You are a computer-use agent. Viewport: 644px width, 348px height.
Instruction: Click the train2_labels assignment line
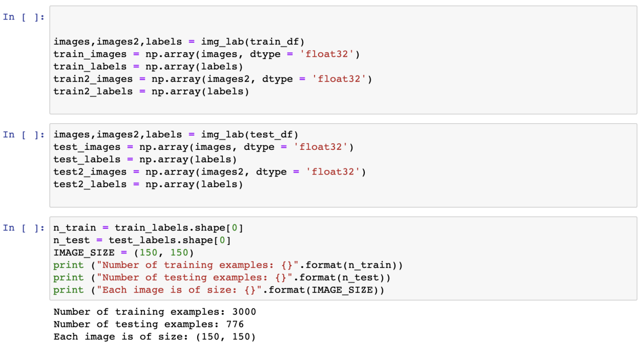(151, 92)
